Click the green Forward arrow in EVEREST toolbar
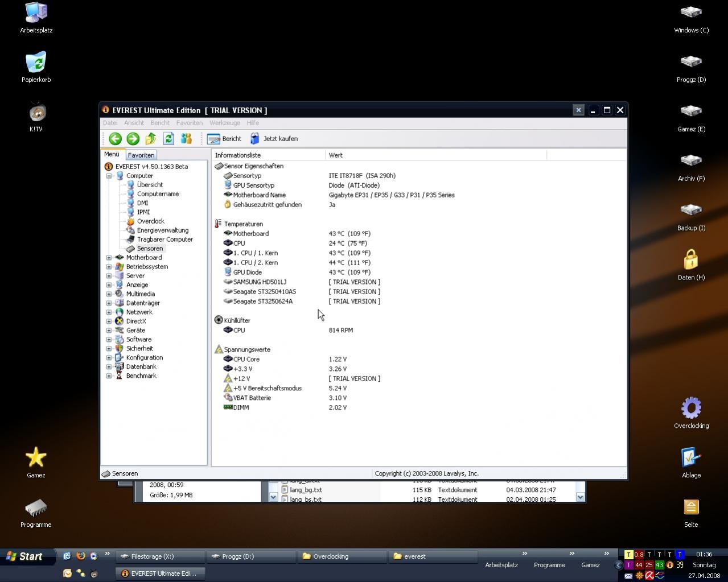This screenshot has width=728, height=582. (133, 138)
